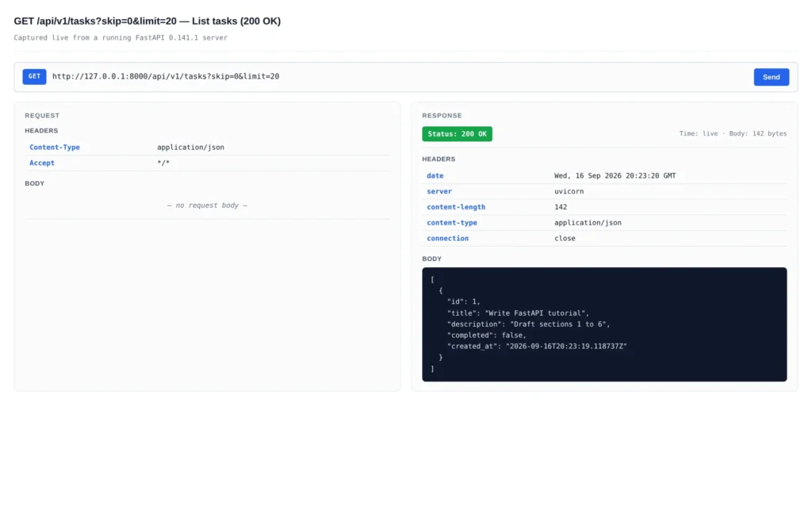Screen dimensions: 812x522
Task: Click the connection value close
Action: [565, 238]
